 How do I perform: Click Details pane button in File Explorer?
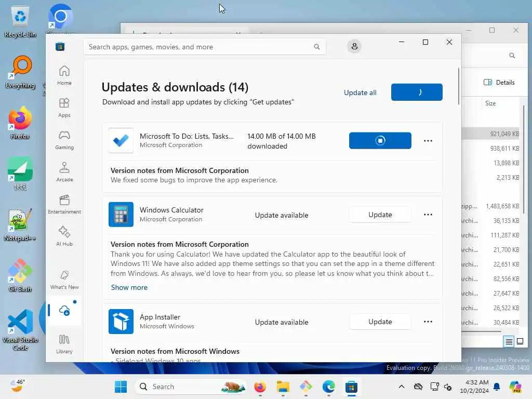(499, 83)
